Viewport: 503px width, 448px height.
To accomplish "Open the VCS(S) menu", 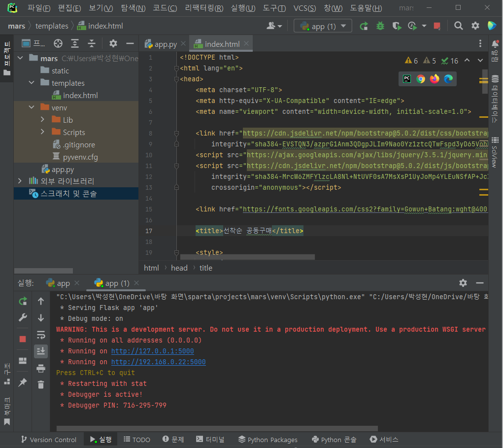I will tap(304, 8).
